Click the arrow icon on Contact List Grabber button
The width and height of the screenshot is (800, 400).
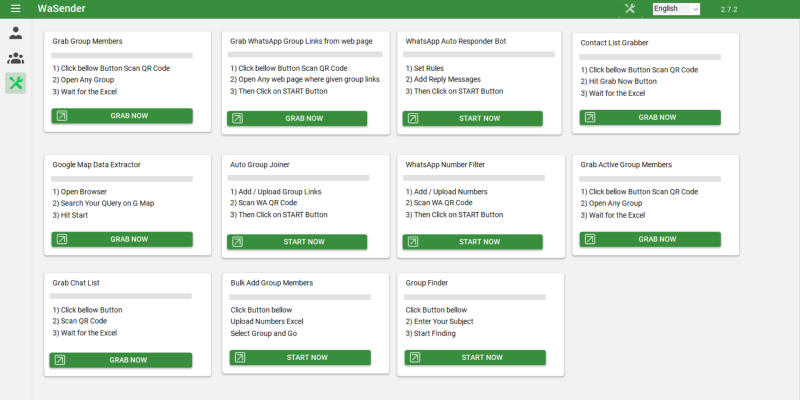[x=590, y=117]
